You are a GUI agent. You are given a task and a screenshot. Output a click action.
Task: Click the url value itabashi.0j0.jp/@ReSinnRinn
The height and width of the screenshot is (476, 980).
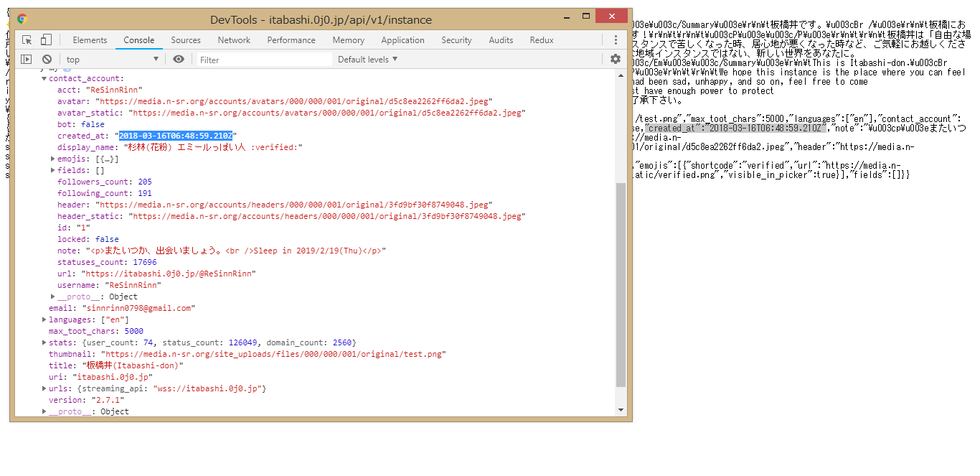pos(168,274)
